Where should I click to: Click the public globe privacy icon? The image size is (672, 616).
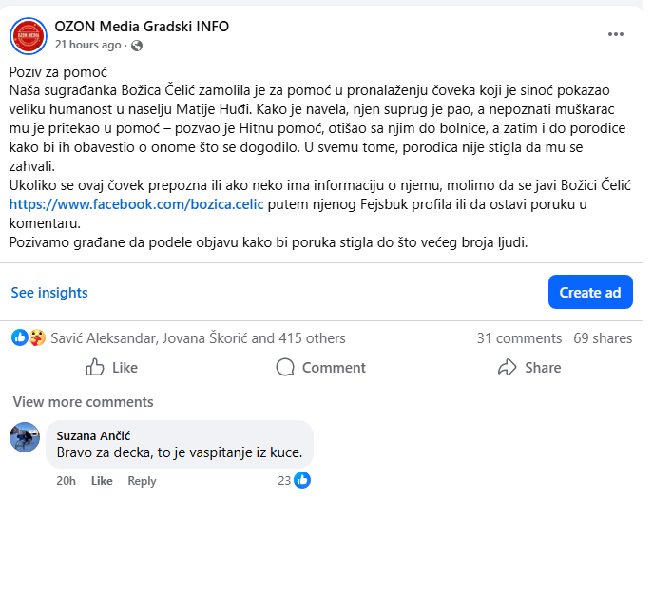(x=137, y=45)
